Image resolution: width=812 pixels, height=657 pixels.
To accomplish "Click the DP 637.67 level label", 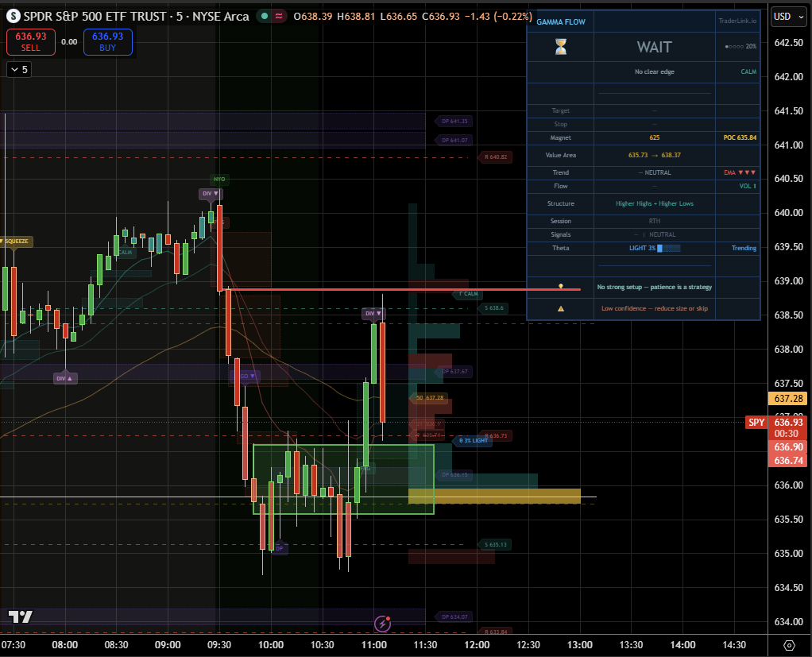I will (454, 372).
